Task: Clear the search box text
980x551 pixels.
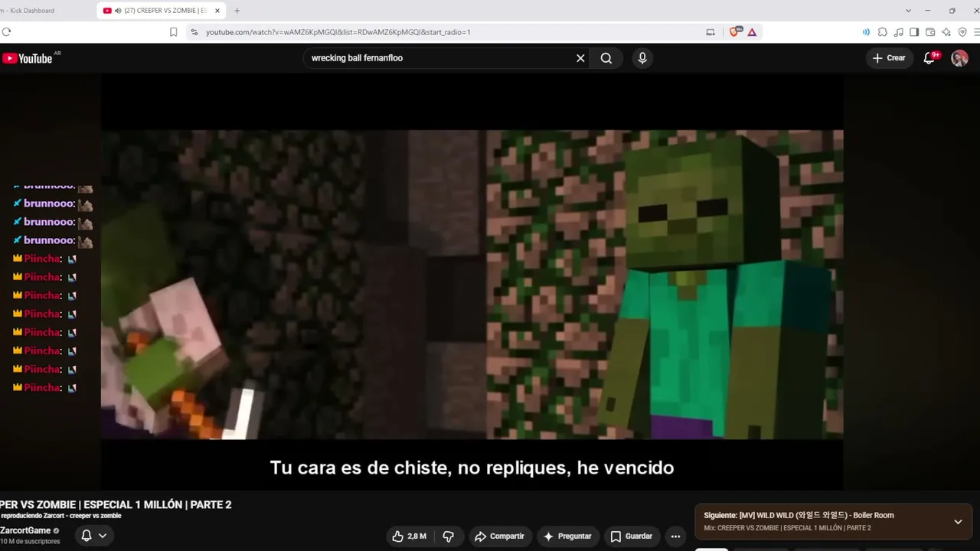Action: pos(580,58)
